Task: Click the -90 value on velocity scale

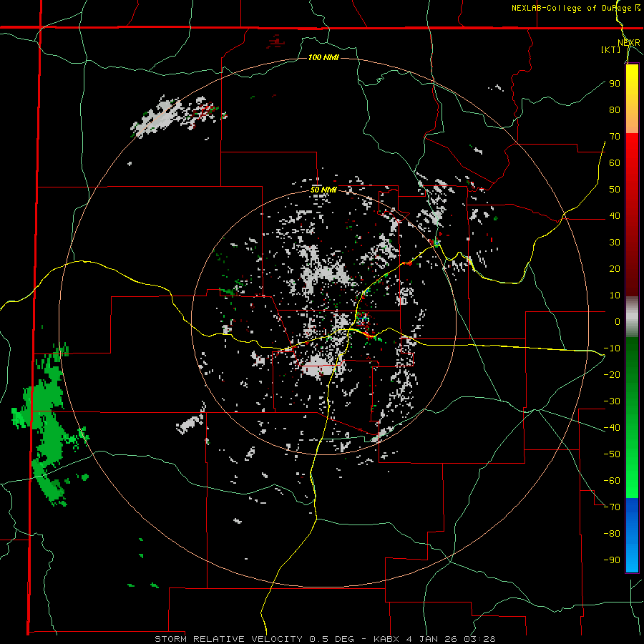Action: pyautogui.click(x=612, y=560)
